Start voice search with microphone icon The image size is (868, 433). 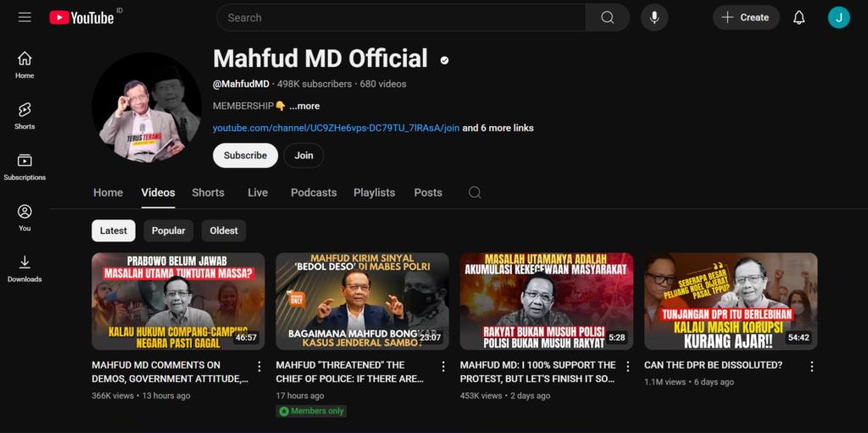tap(654, 18)
